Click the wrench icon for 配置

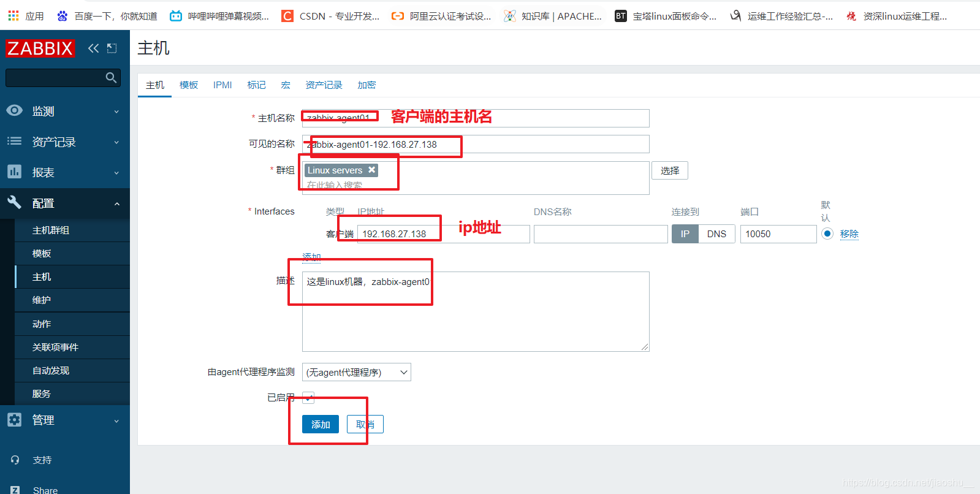14,202
